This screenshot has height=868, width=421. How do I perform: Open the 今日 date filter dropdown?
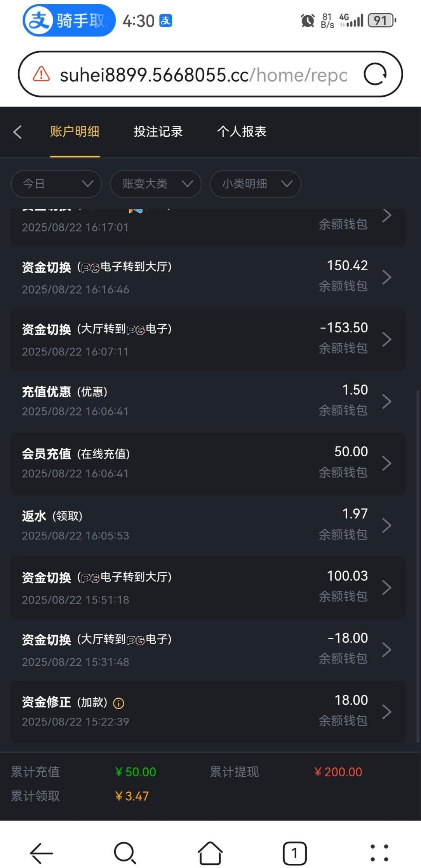click(x=56, y=184)
